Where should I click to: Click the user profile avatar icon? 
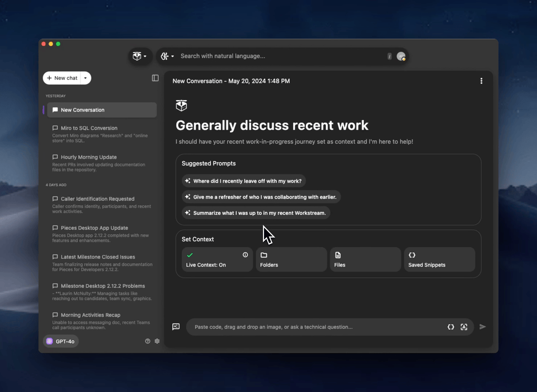(401, 56)
